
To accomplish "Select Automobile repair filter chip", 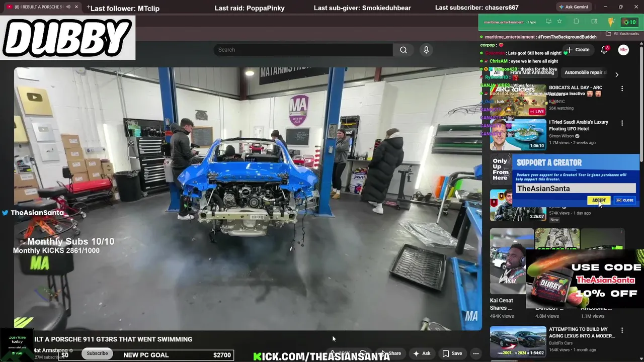I will [x=585, y=72].
